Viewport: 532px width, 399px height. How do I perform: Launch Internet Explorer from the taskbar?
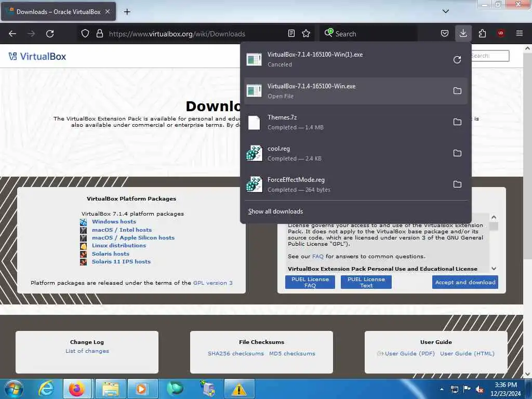click(46, 389)
